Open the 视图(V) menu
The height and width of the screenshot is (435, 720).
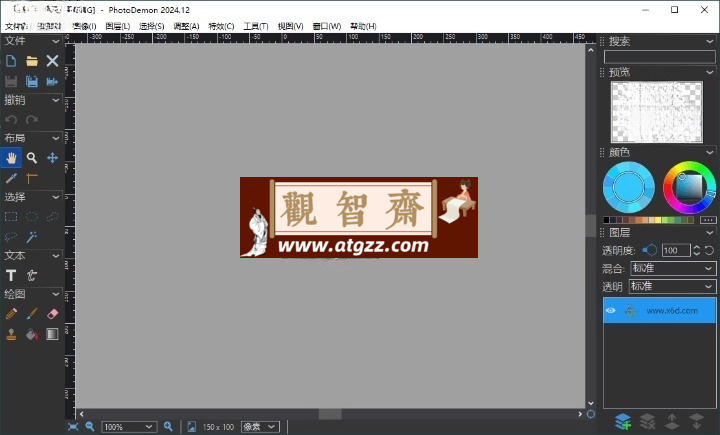click(291, 26)
